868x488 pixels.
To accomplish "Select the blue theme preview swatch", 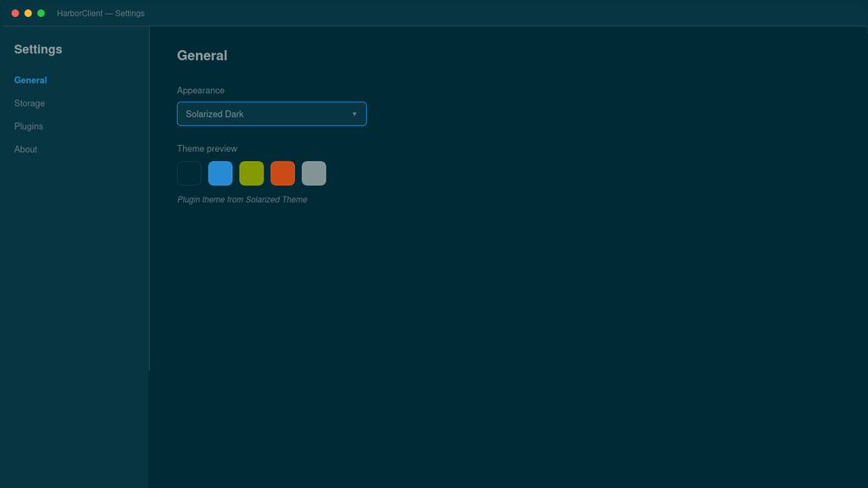I will click(x=220, y=173).
